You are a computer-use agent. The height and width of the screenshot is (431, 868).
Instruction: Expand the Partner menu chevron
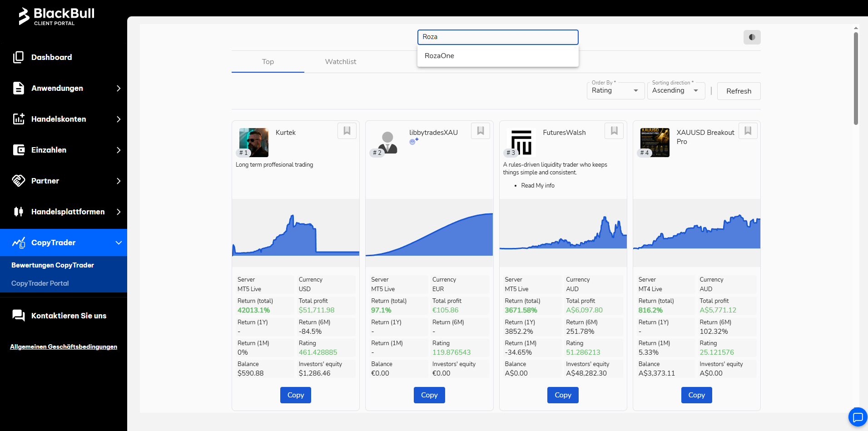point(119,181)
